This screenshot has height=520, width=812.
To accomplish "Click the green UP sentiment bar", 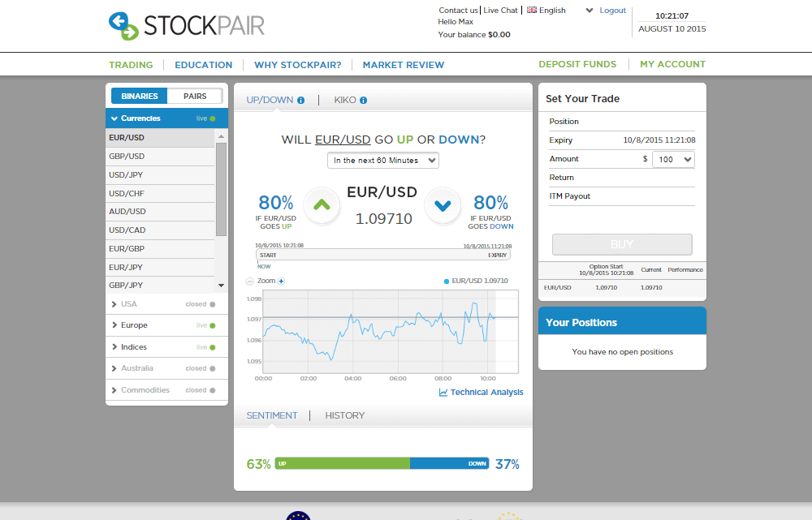I will [x=343, y=463].
